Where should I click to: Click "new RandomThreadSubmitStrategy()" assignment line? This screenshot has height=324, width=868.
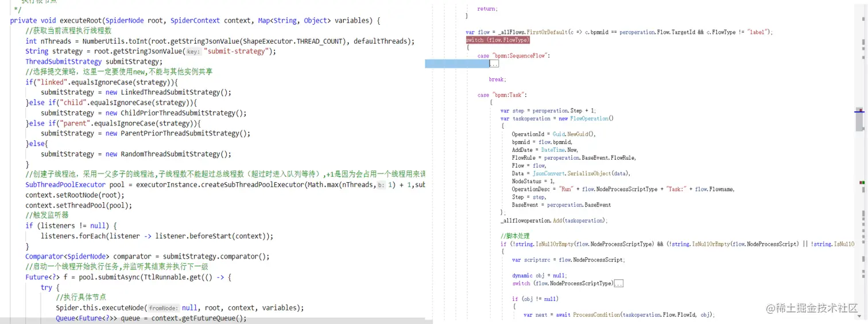[x=136, y=154]
